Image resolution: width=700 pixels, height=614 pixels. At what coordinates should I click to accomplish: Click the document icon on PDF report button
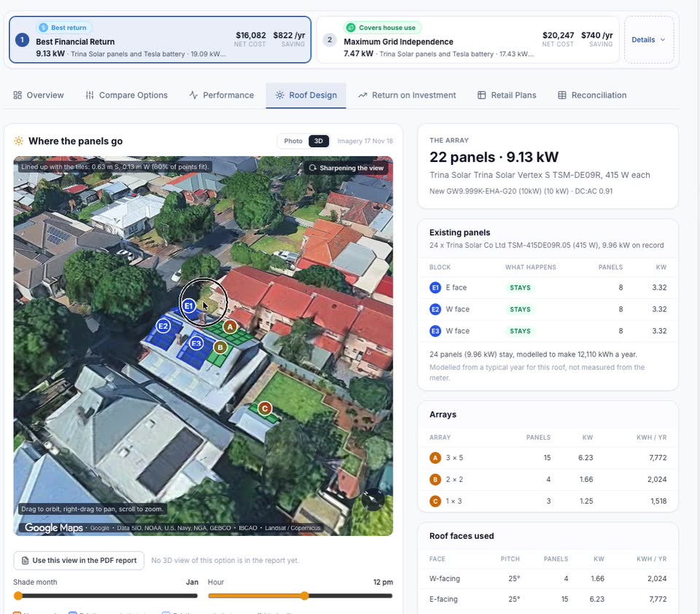(25, 561)
